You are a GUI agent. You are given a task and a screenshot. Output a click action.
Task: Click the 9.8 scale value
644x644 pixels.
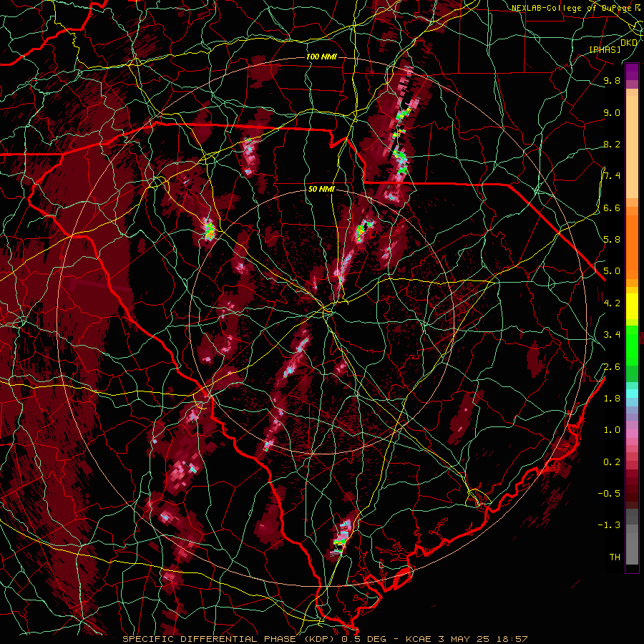pos(612,80)
